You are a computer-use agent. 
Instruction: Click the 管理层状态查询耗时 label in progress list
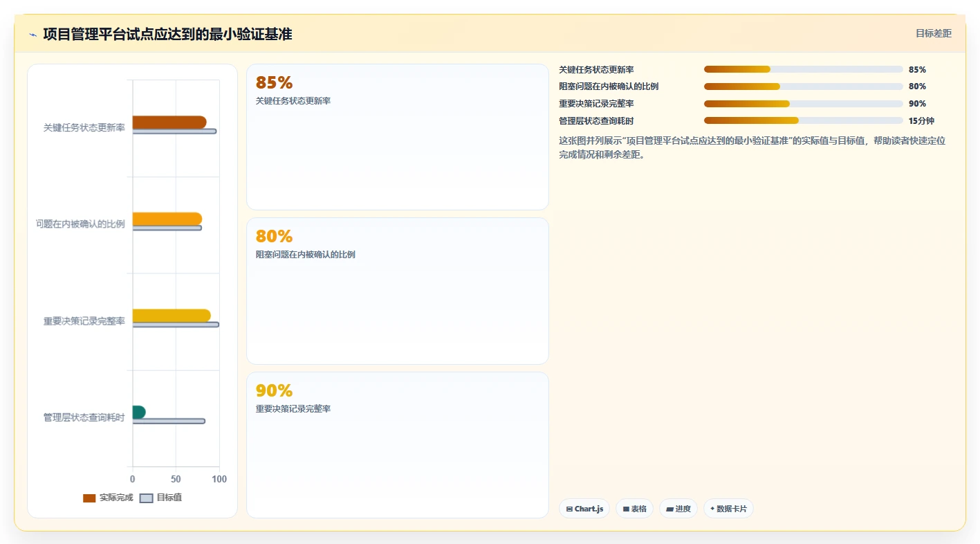point(596,120)
